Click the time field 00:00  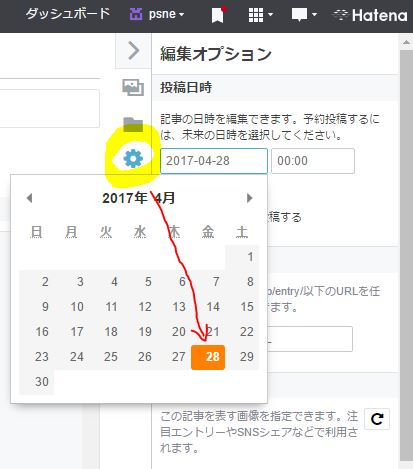tap(313, 161)
